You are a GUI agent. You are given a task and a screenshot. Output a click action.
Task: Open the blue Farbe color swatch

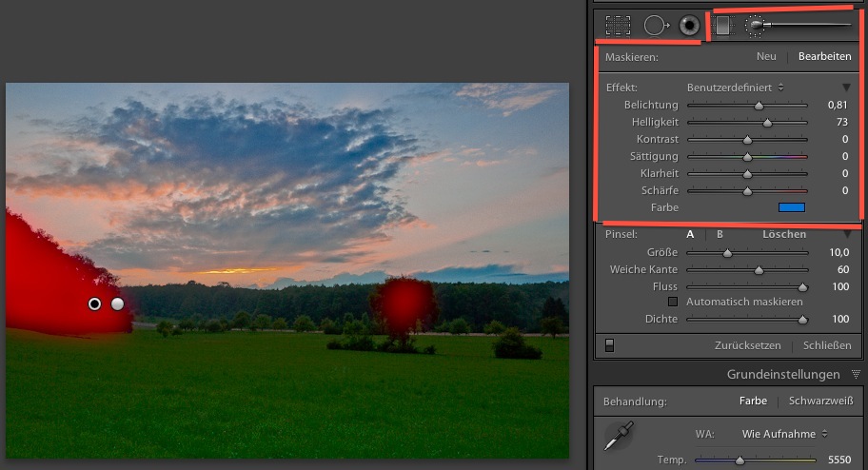click(791, 206)
